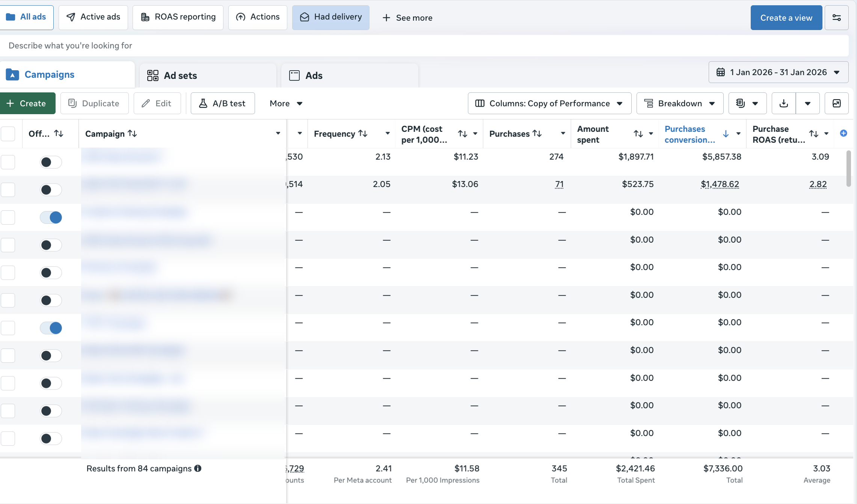Sort by CPM column arrows
The height and width of the screenshot is (504, 857).
coord(463,134)
